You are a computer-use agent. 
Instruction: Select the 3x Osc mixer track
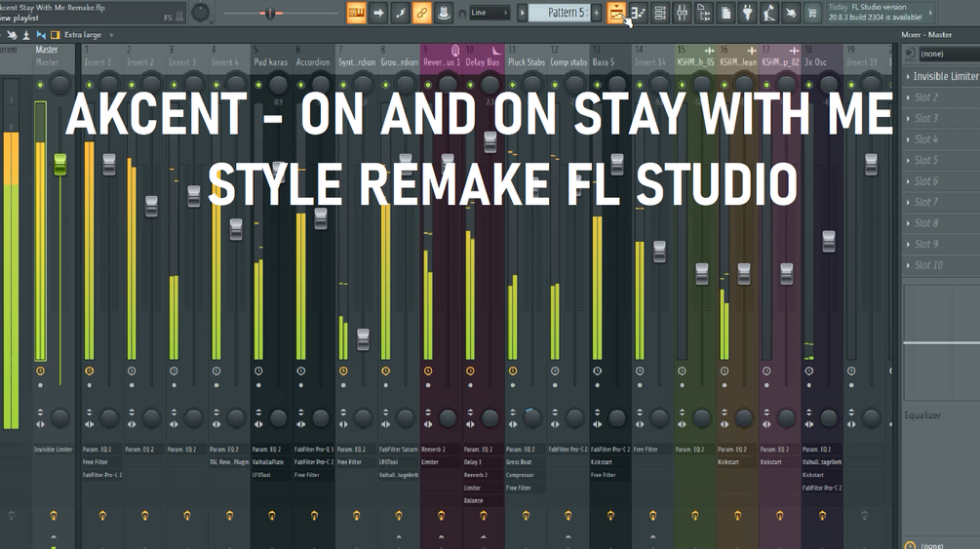815,61
